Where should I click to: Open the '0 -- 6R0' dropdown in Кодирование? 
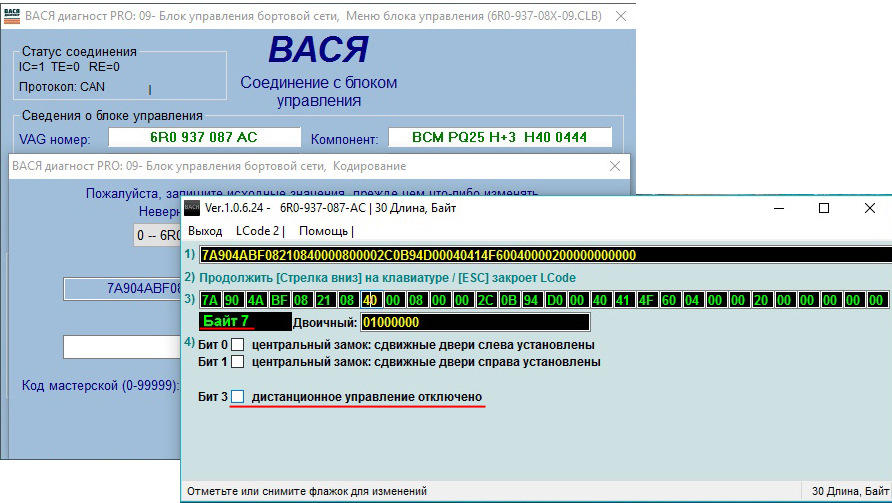coord(157,235)
